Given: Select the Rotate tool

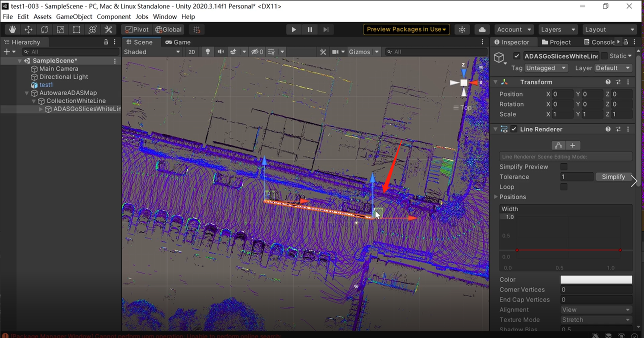Looking at the screenshot, I should coord(44,29).
